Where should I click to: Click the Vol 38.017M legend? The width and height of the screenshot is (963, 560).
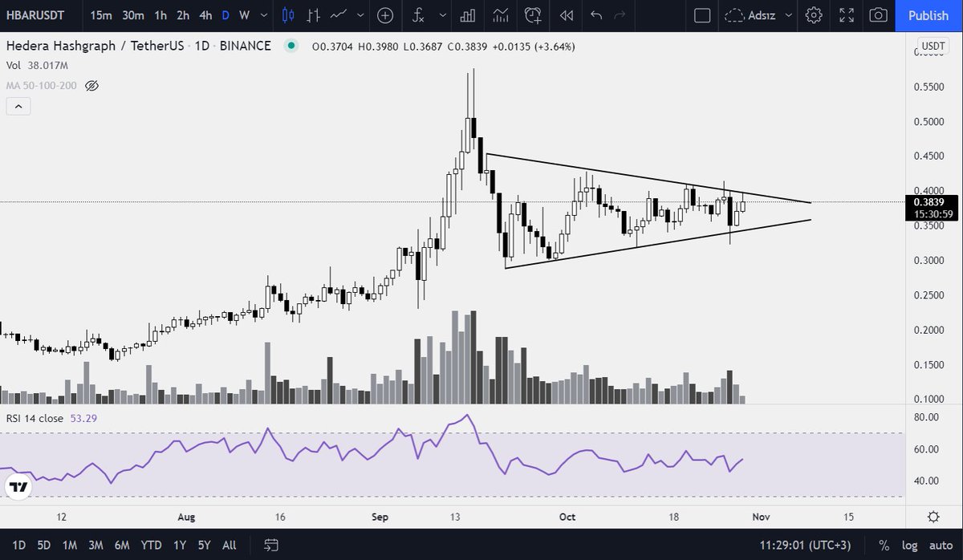click(36, 67)
